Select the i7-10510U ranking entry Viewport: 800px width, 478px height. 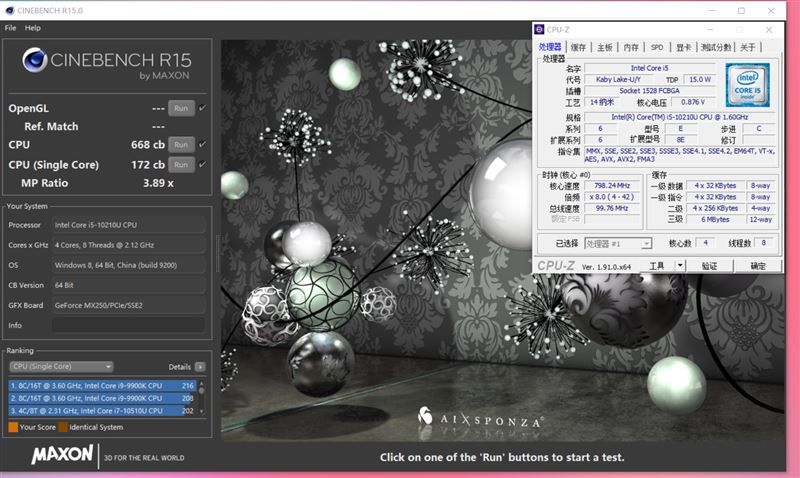(102, 411)
